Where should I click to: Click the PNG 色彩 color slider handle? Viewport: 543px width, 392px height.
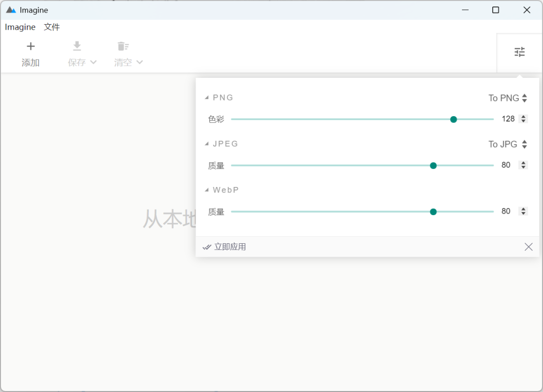[454, 119]
